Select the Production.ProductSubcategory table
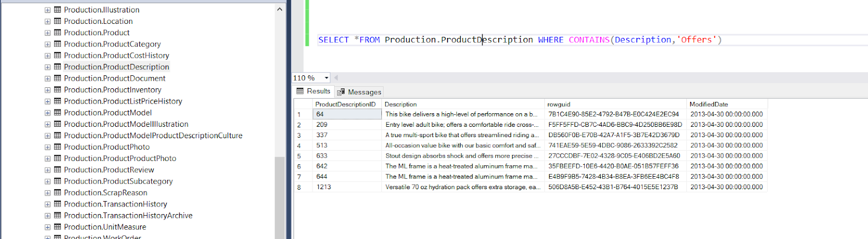This screenshot has height=239, width=868. tap(118, 181)
